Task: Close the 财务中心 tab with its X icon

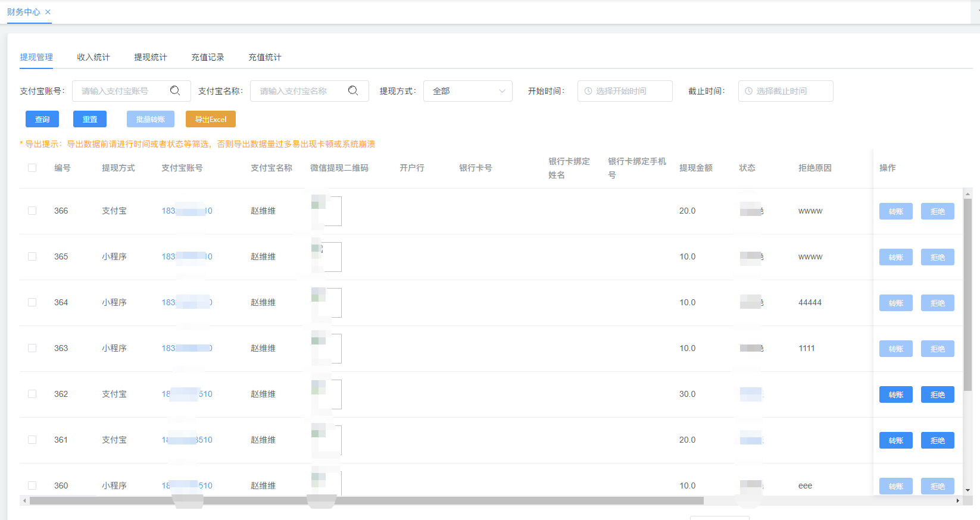Action: click(48, 12)
